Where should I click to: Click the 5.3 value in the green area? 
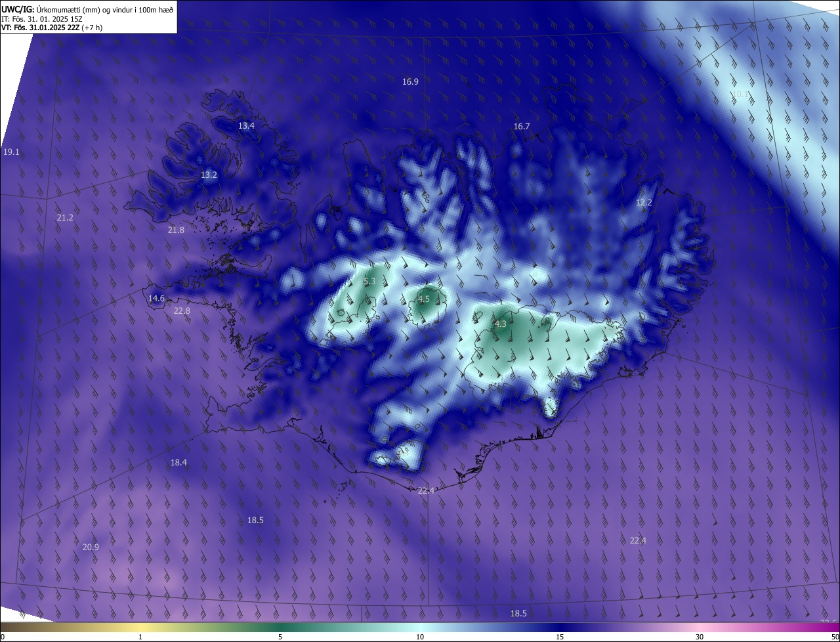pos(369,281)
